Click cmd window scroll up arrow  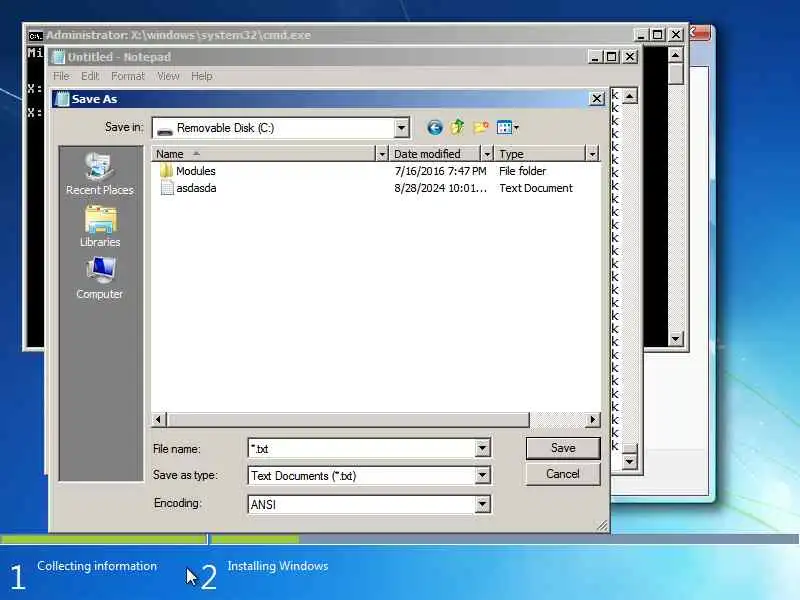[x=676, y=55]
